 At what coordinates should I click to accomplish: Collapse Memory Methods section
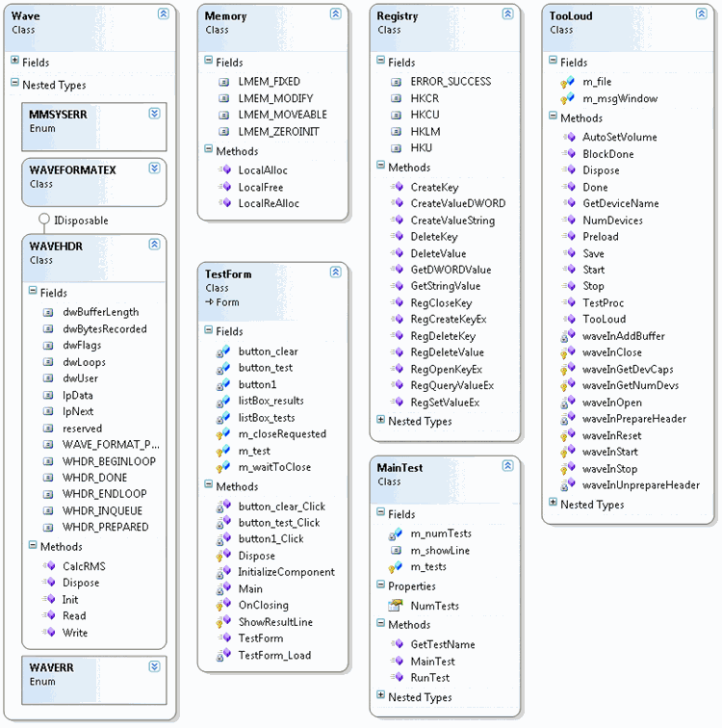208,149
